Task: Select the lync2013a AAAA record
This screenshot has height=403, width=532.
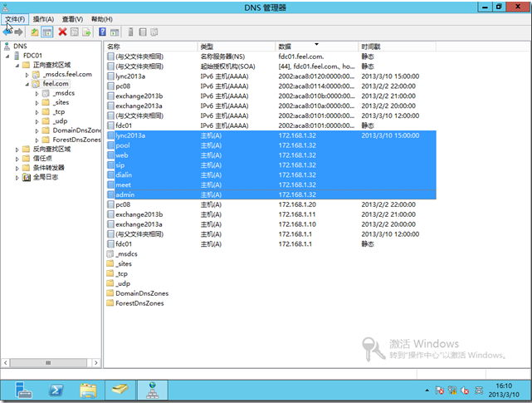Action: click(271, 76)
